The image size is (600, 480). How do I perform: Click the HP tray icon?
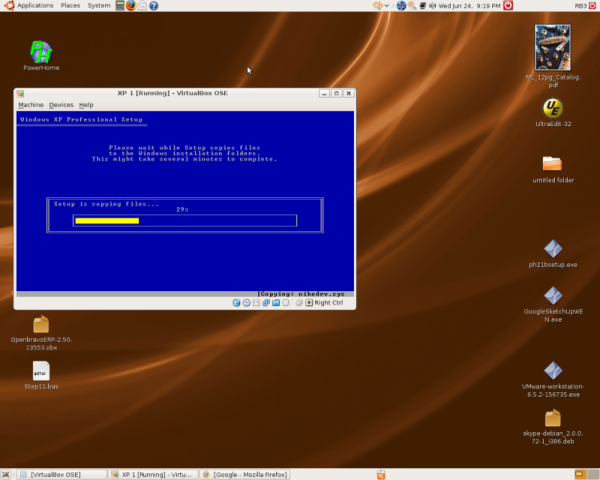tap(401, 5)
